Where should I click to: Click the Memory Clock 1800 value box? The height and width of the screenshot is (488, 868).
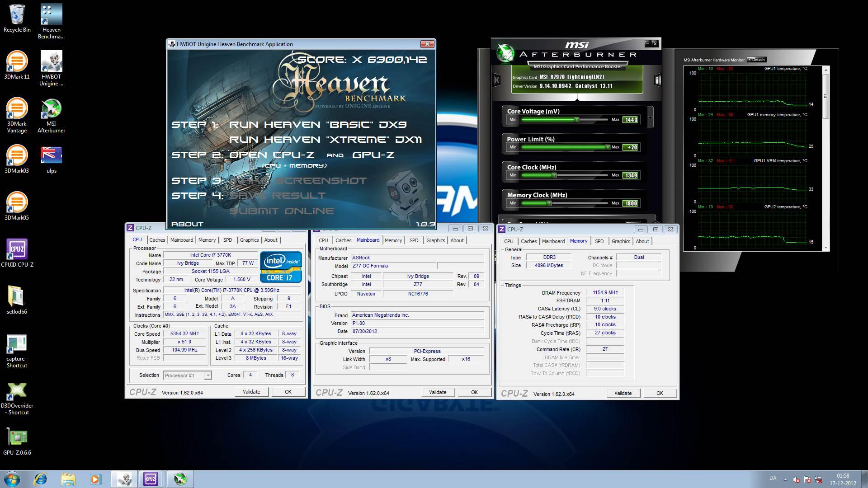click(x=631, y=203)
